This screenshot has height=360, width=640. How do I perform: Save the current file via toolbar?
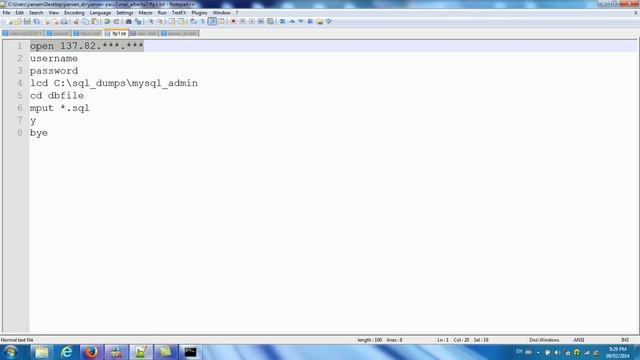(27, 21)
